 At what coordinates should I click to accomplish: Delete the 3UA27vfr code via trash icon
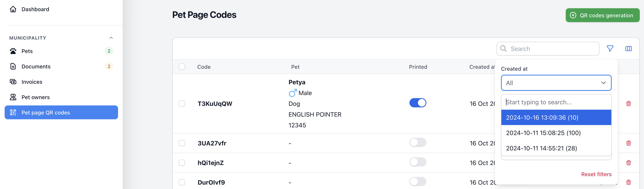click(x=628, y=143)
